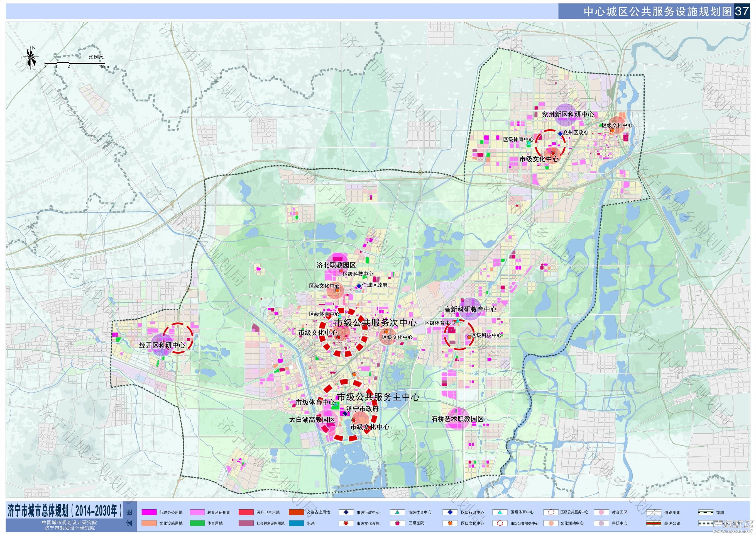Screen dimensions: 756x535
Task: Click the 市级文化中心 red dot in 兖州
Action: (x=553, y=153)
